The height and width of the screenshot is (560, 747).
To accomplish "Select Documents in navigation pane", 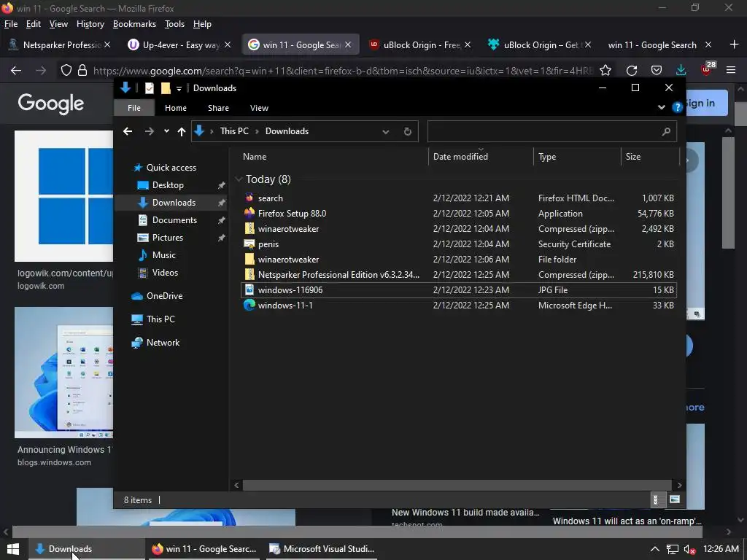I will [174, 220].
